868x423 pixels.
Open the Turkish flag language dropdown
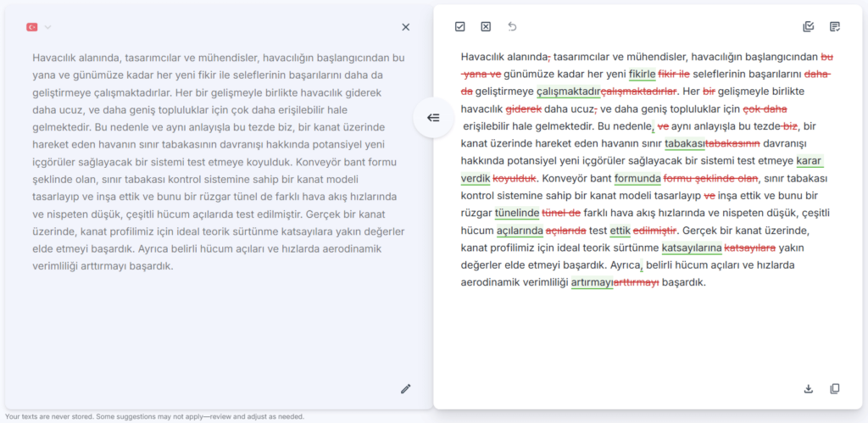tap(33, 27)
